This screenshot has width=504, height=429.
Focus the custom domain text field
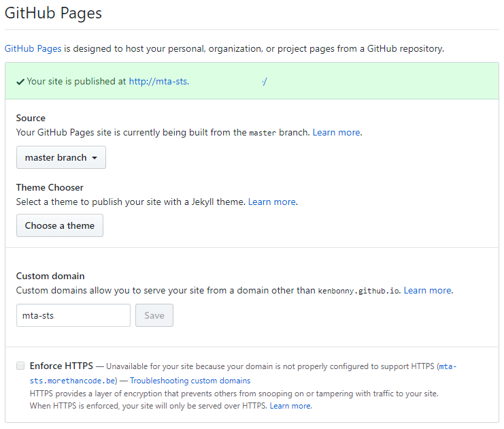(x=73, y=315)
